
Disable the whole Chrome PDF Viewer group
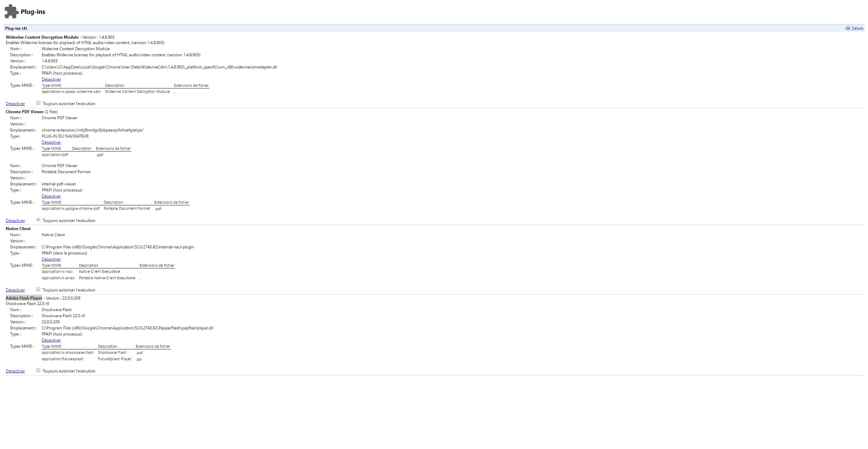(x=15, y=221)
